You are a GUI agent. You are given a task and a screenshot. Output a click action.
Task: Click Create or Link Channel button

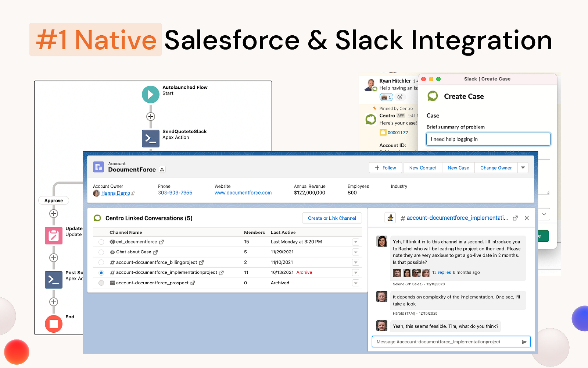click(x=332, y=218)
